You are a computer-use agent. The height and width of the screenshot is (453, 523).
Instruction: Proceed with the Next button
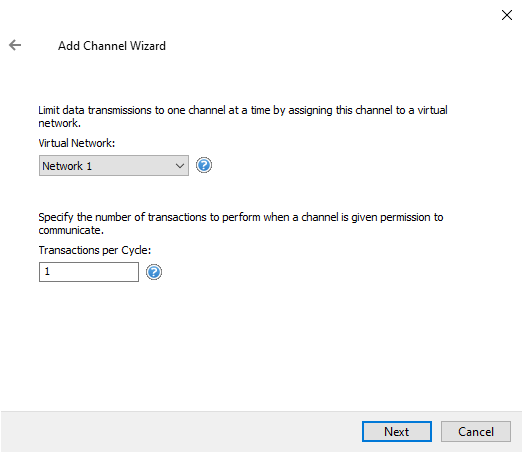click(397, 431)
